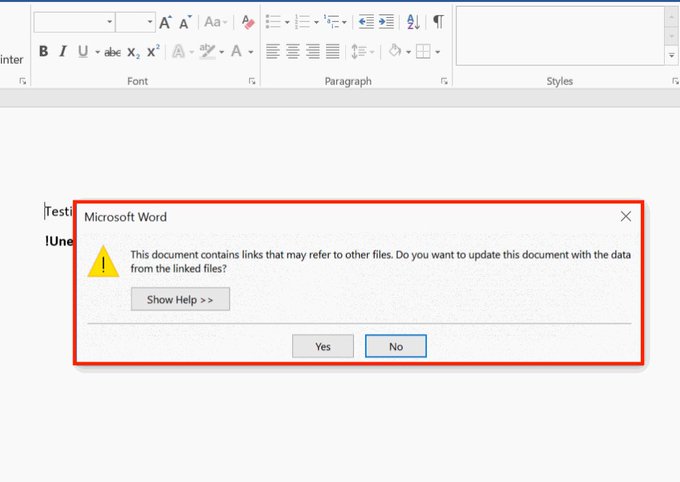Click warning triangle icon in dialog
Image resolution: width=680 pixels, height=482 pixels.
click(103, 262)
